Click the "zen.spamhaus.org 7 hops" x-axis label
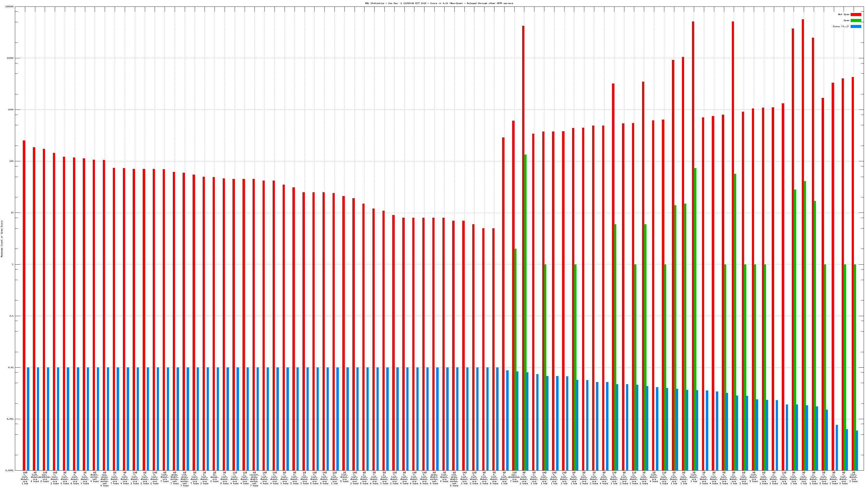Screen dimensions: 868x488 (x=514, y=477)
